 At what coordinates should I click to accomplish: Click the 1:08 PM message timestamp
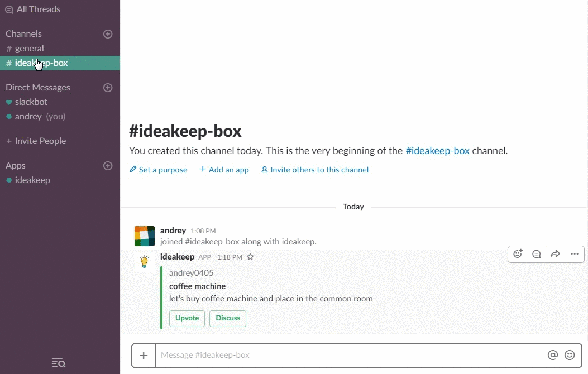pyautogui.click(x=203, y=231)
